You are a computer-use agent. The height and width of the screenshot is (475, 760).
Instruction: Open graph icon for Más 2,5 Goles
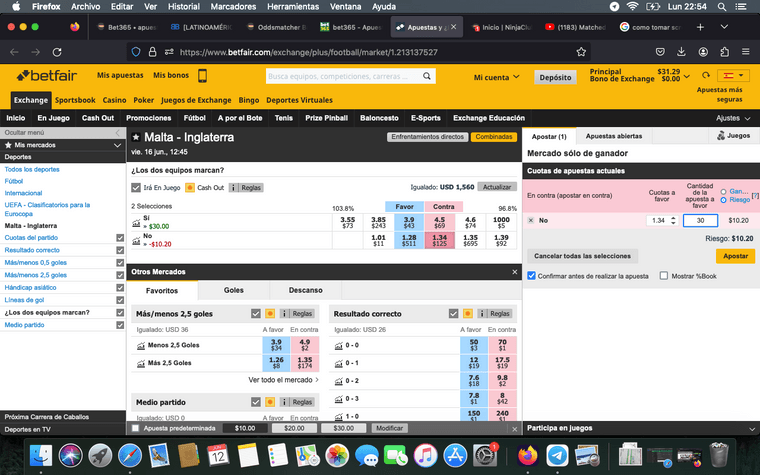141,364
